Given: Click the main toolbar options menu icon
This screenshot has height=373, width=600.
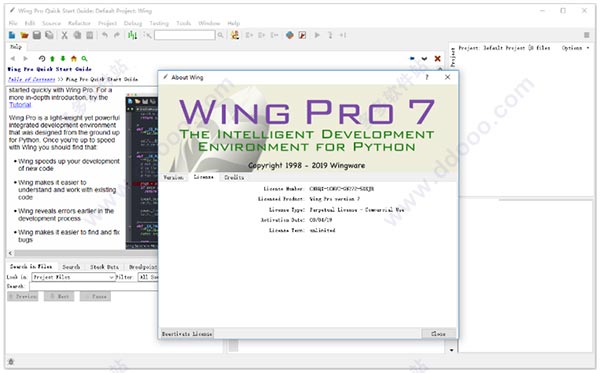Looking at the screenshot, I should [x=587, y=35].
